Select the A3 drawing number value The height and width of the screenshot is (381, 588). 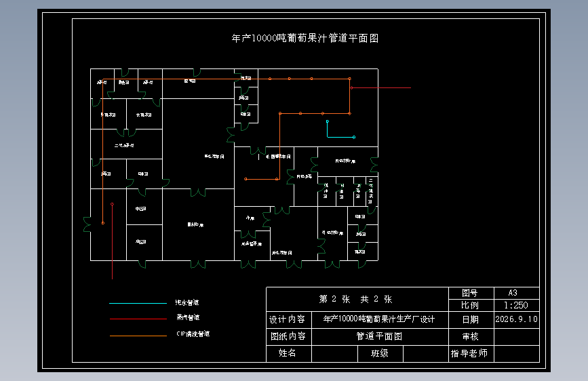[x=513, y=293]
